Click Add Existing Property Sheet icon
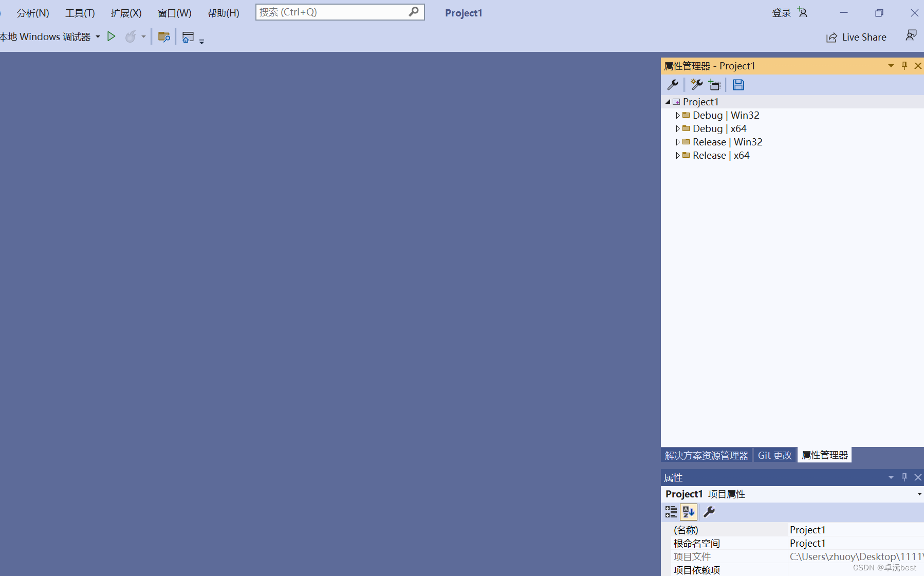This screenshot has width=924, height=576. pyautogui.click(x=716, y=85)
